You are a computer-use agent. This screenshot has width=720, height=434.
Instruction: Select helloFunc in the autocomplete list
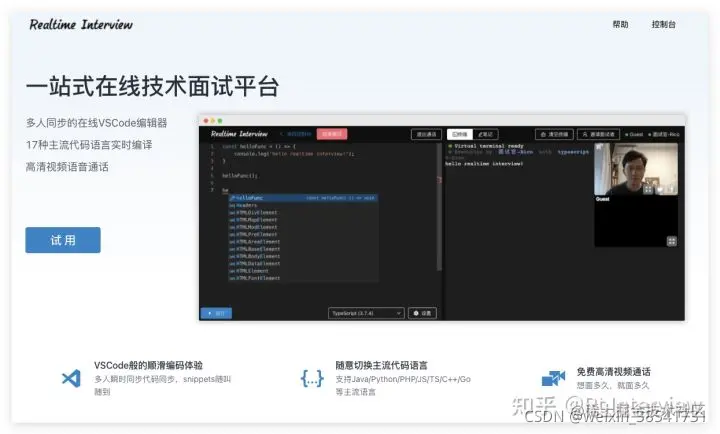[304, 198]
